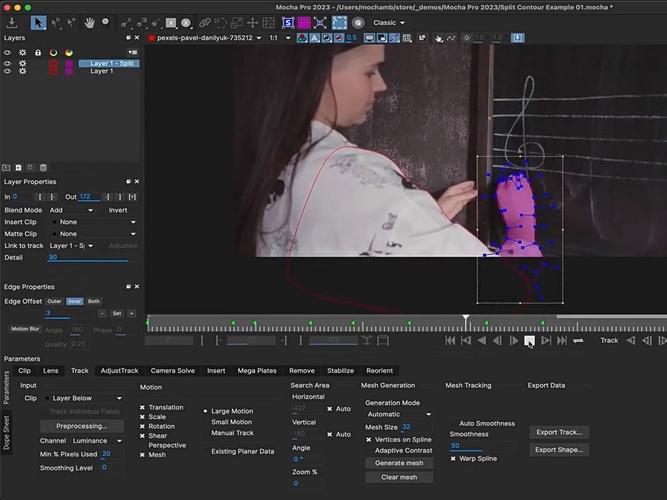
Task: Click the Preprocessing... button
Action: (x=82, y=426)
